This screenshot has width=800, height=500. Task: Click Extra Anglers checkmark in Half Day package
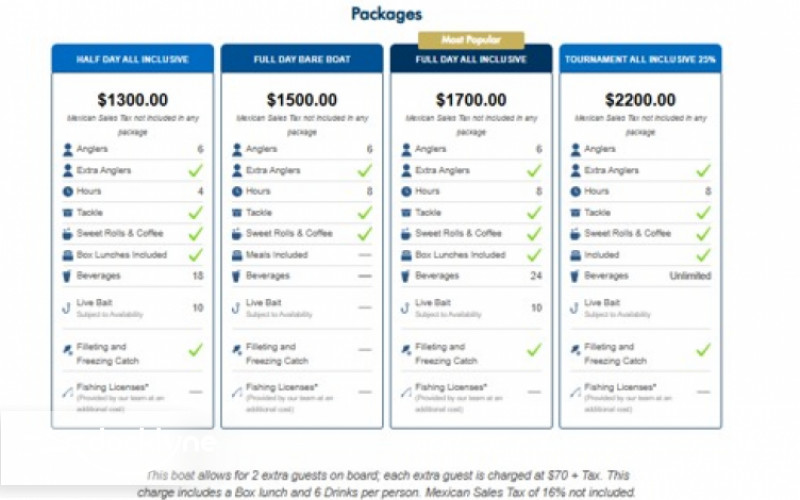(196, 171)
